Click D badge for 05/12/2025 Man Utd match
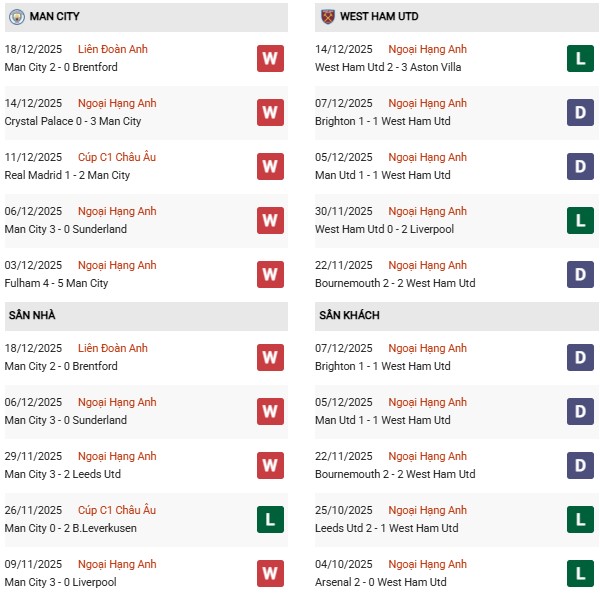The image size is (600, 594). [580, 166]
